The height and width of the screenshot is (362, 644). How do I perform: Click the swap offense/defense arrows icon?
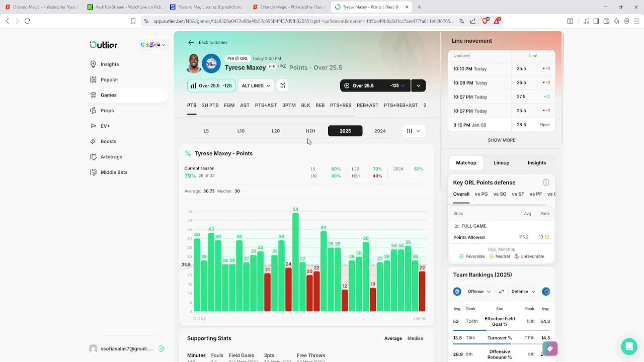[501, 292]
